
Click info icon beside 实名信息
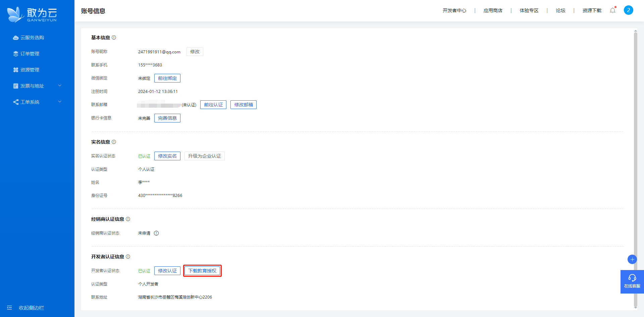114,142
